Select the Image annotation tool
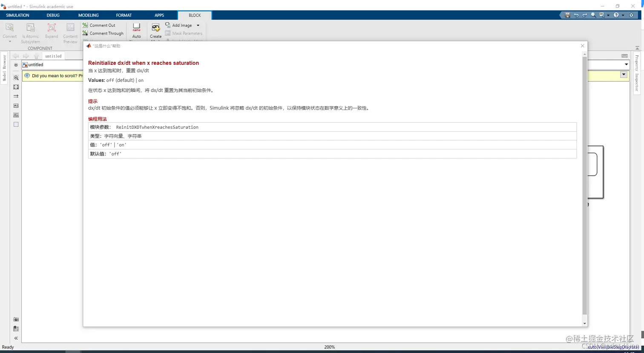644x353 pixels. coord(16,115)
